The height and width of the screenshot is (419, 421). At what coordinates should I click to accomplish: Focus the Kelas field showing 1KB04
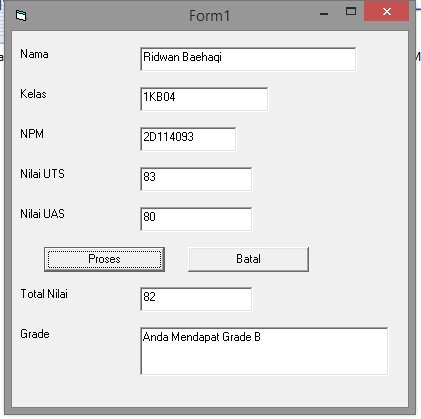point(204,99)
